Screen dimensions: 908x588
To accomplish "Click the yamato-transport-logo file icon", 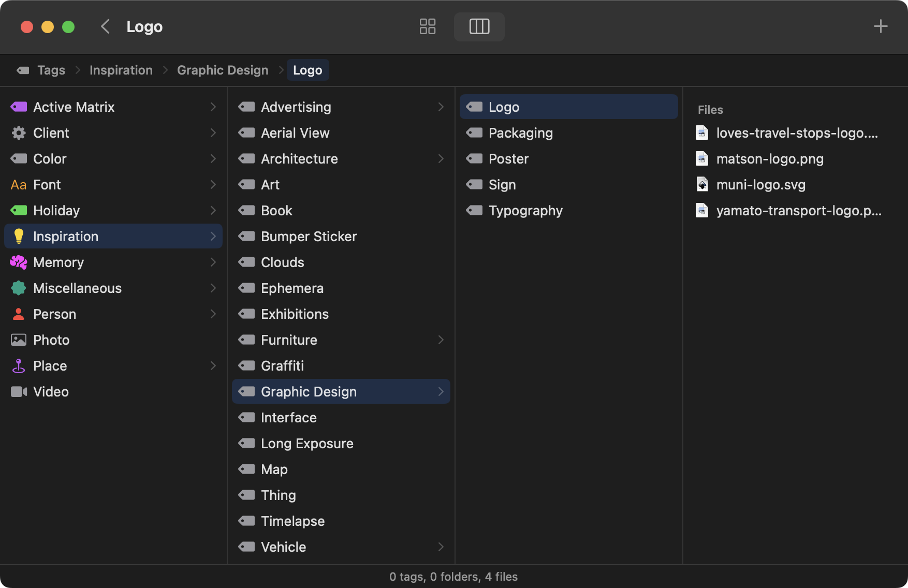I will [x=702, y=210].
